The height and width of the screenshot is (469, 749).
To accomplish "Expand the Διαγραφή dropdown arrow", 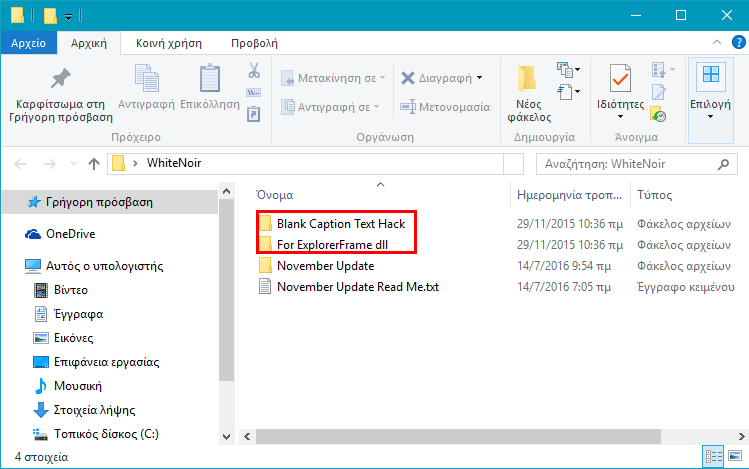I will (480, 77).
